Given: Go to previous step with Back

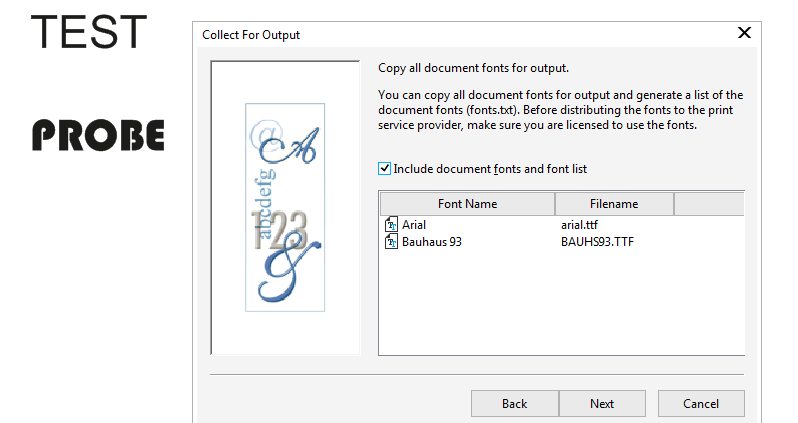Looking at the screenshot, I should point(514,404).
